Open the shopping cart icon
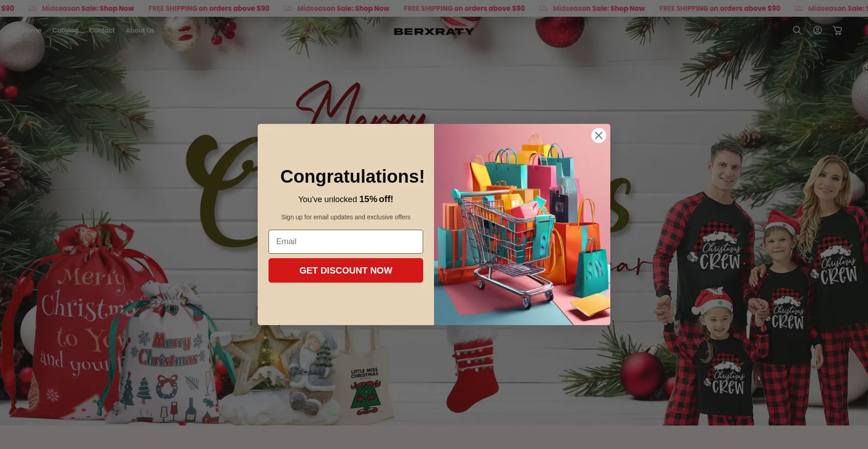 [837, 30]
